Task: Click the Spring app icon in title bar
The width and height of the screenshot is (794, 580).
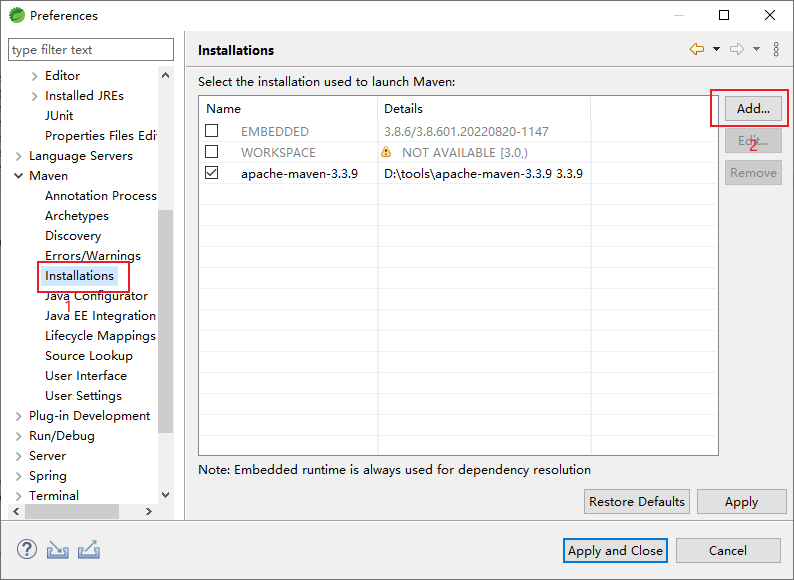Action: [17, 15]
